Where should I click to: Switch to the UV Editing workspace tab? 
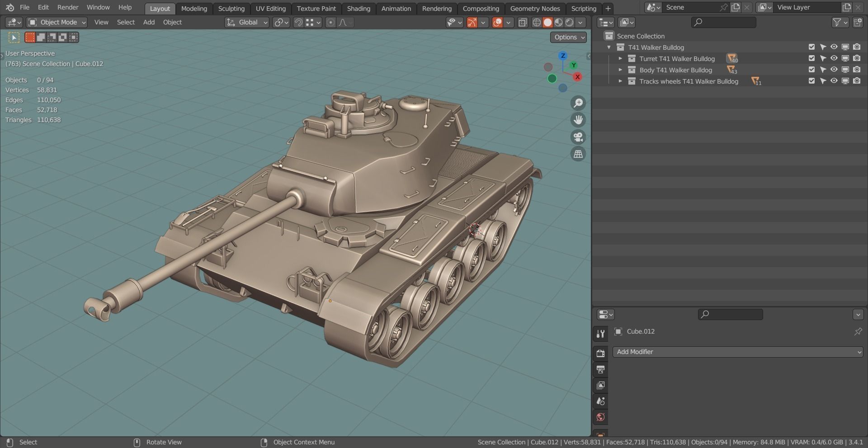270,9
